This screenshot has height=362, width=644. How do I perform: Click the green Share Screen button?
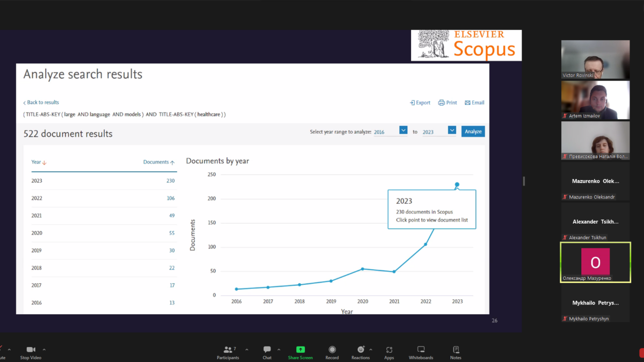[x=300, y=350]
